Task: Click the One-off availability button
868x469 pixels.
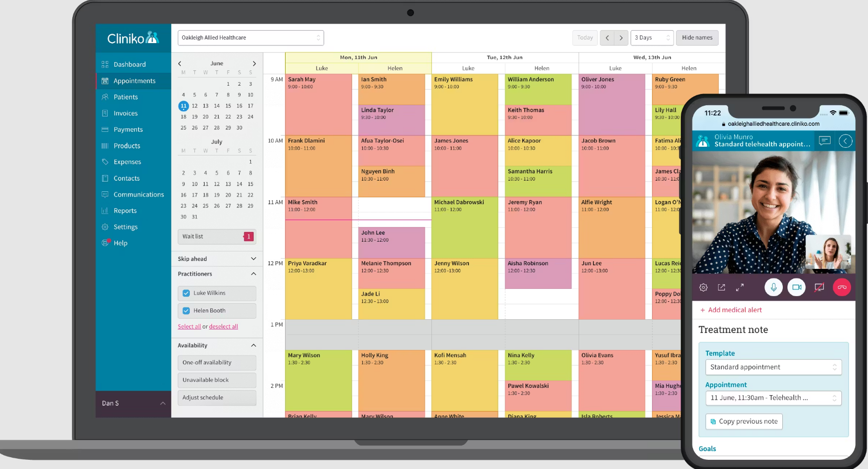Action: [x=216, y=363]
